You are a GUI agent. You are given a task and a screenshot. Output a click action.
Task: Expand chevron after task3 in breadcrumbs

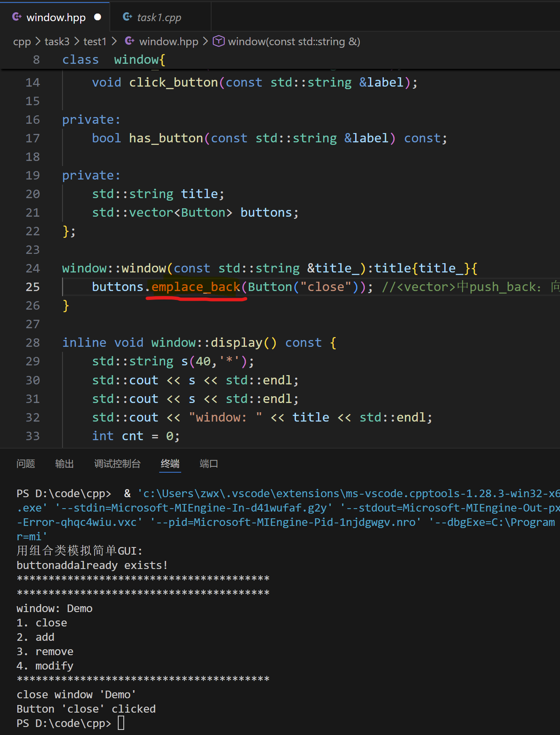tap(77, 41)
